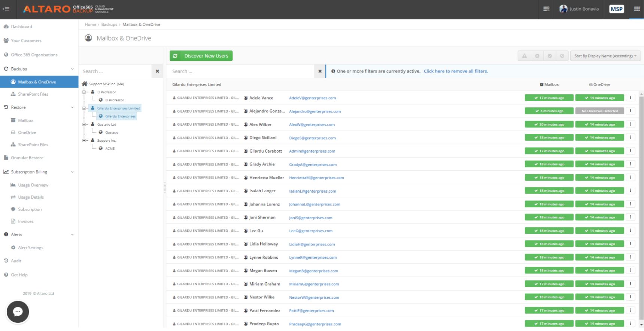Viewport: 644px width, 331px height.
Task: Collapse Support Inc. tree node
Action: 85,141
